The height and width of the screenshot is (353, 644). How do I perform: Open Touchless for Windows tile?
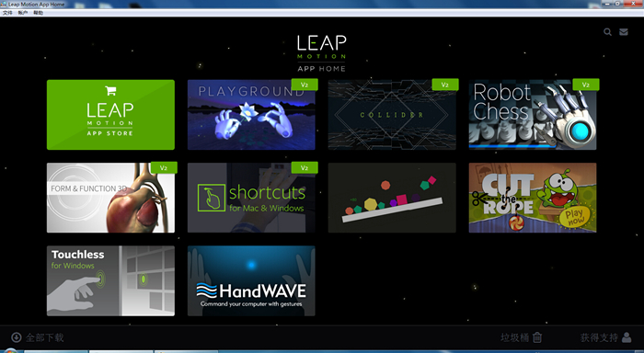110,280
